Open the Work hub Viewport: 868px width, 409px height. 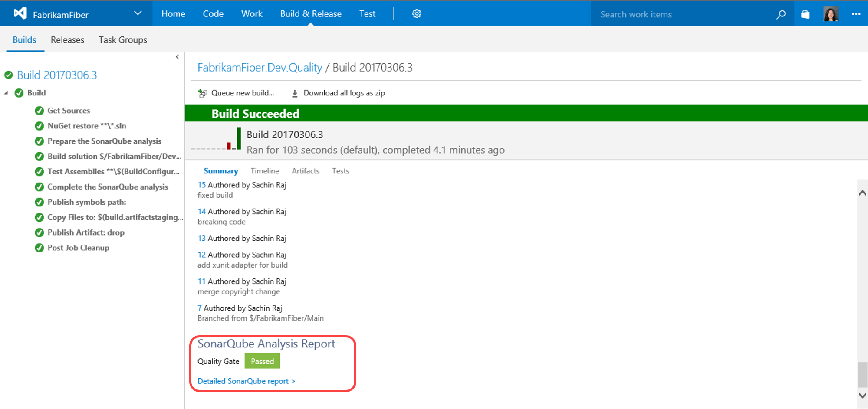[252, 14]
